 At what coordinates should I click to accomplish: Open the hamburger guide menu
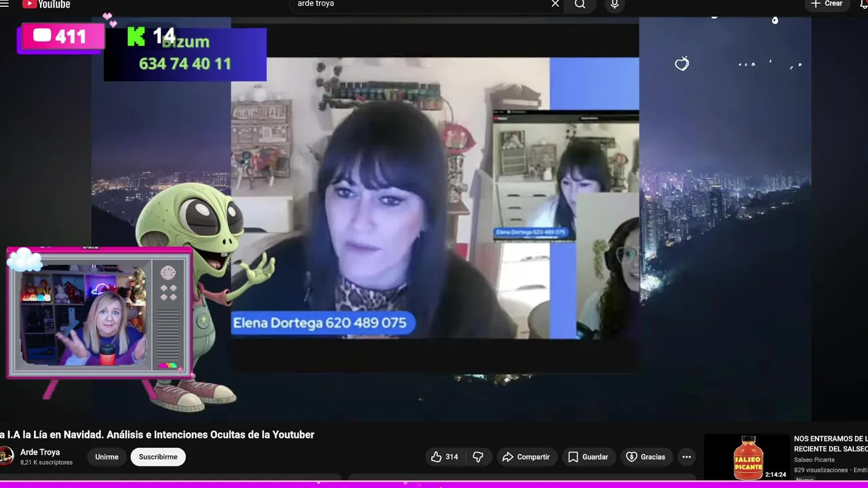click(x=5, y=3)
